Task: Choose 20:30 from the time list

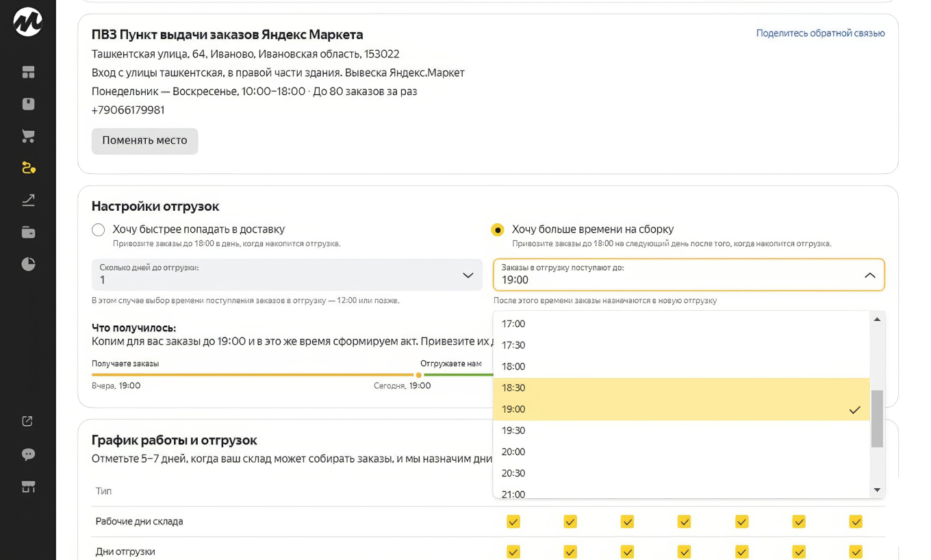Action: (681, 473)
